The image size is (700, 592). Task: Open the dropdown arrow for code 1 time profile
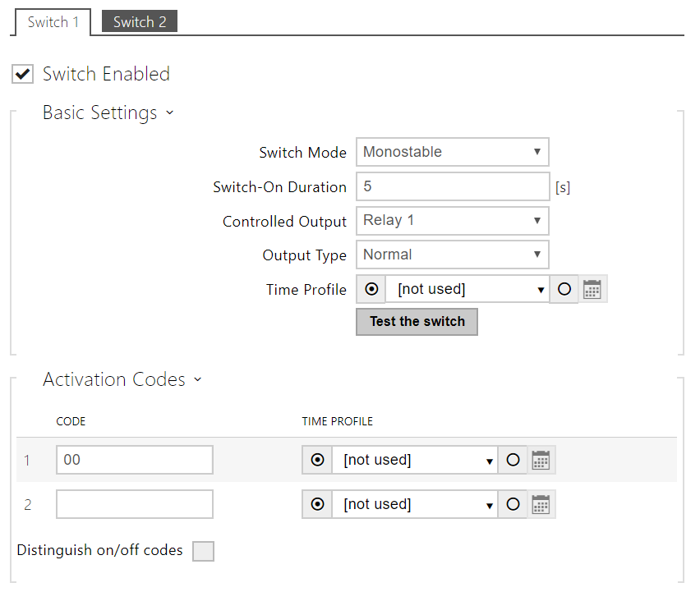pyautogui.click(x=489, y=460)
